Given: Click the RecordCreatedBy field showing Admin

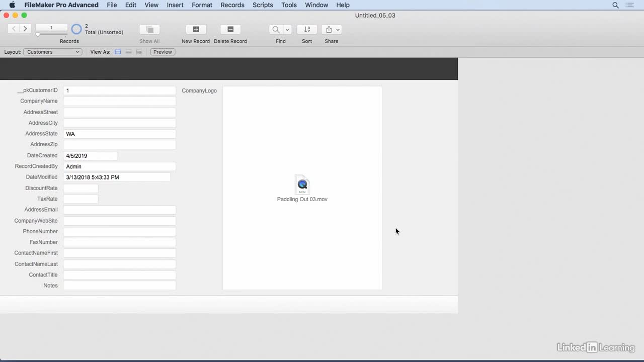Looking at the screenshot, I should coord(119,166).
